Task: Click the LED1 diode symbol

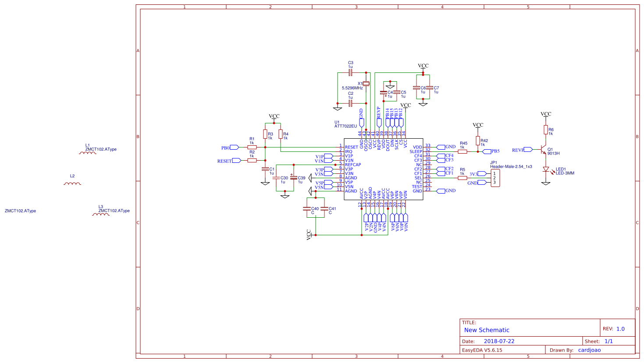Action: tap(546, 169)
